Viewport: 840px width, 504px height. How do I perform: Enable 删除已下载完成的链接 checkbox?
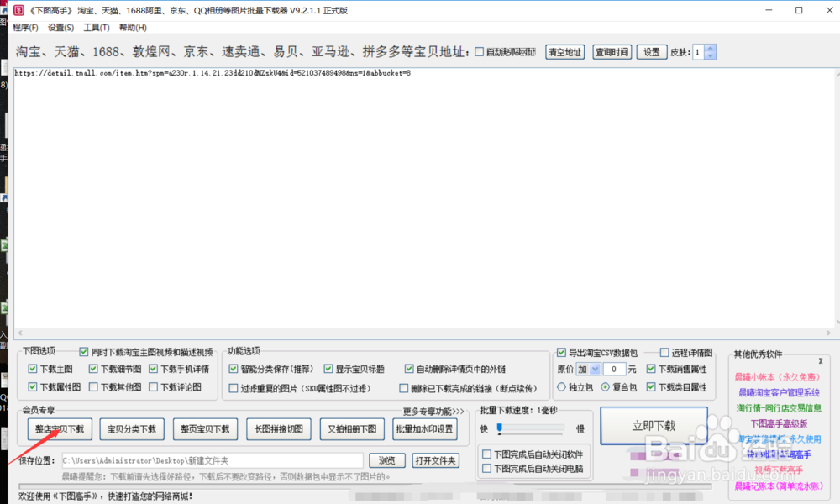403,388
